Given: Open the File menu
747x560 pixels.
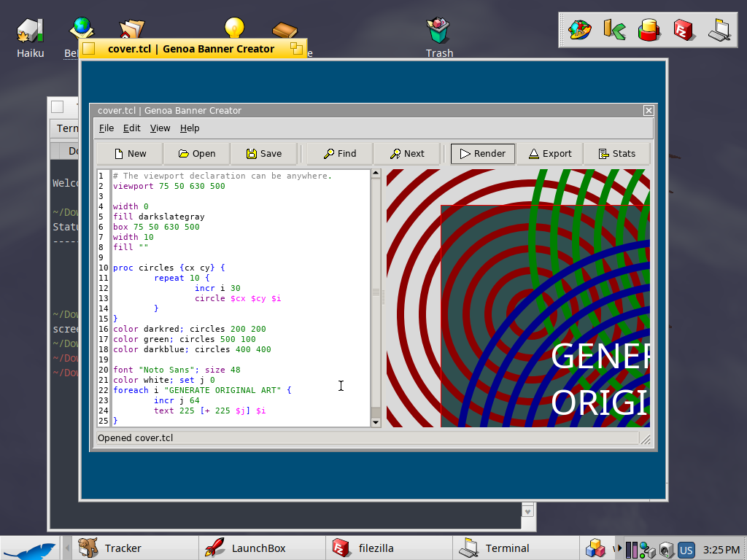Looking at the screenshot, I should (107, 128).
